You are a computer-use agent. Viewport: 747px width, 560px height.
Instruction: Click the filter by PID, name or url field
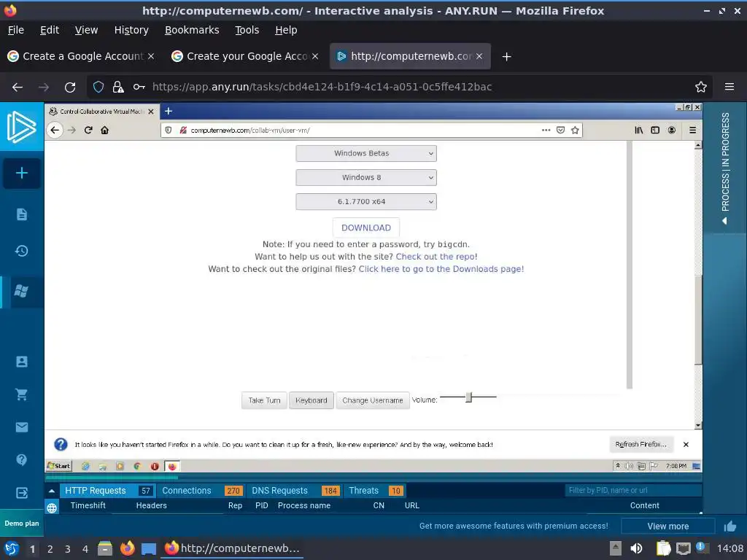click(x=633, y=490)
